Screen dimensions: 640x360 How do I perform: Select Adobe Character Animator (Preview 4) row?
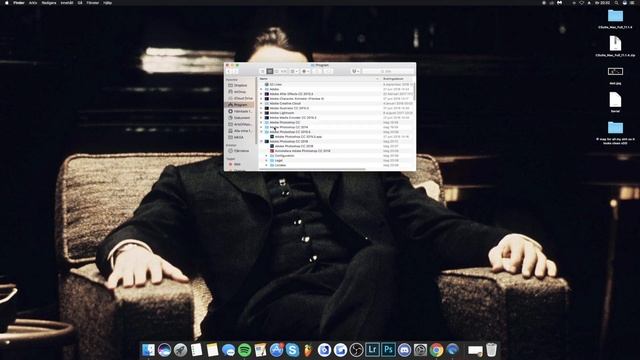point(336,99)
